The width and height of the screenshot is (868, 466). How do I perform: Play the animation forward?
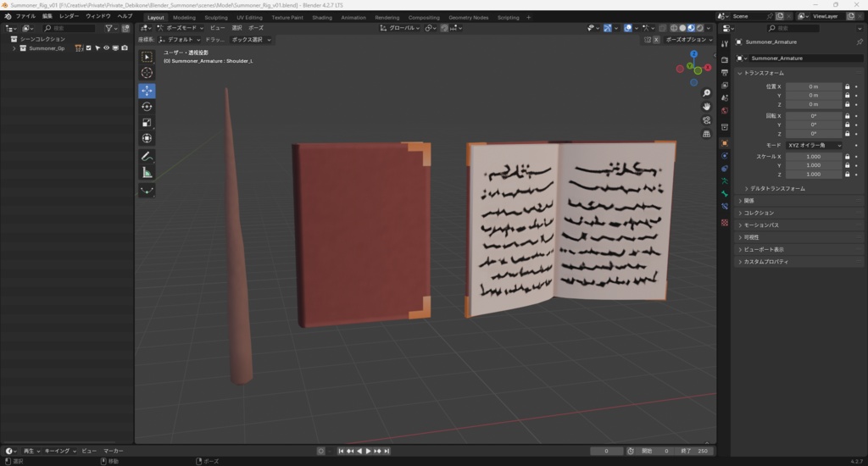369,451
